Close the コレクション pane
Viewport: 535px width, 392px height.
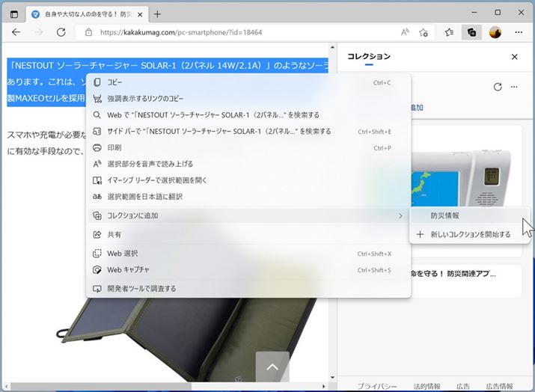pyautogui.click(x=515, y=57)
